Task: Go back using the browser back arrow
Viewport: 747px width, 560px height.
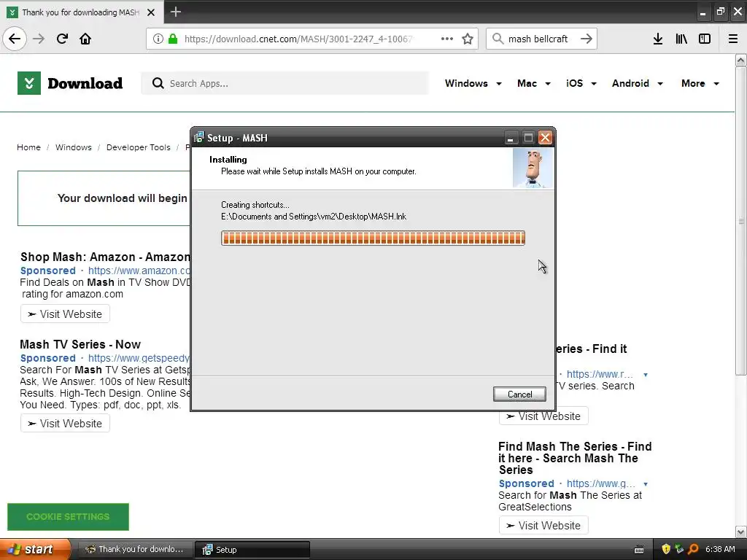Action: coord(15,39)
